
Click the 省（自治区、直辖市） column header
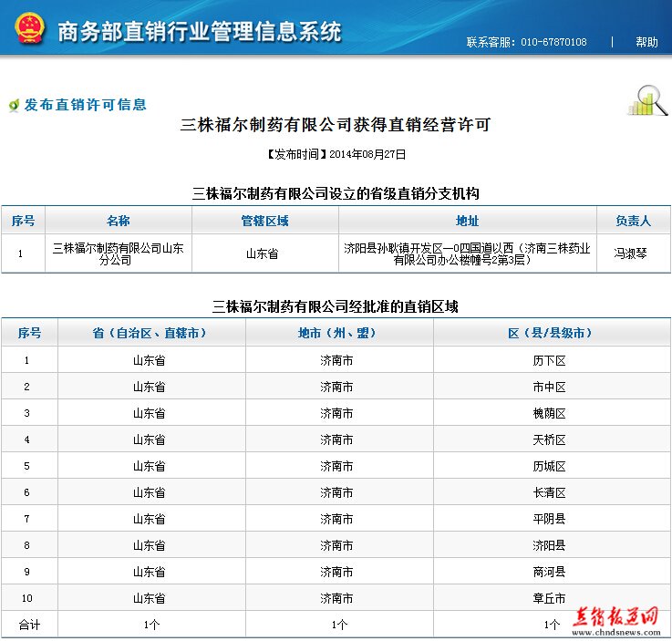tap(150, 333)
